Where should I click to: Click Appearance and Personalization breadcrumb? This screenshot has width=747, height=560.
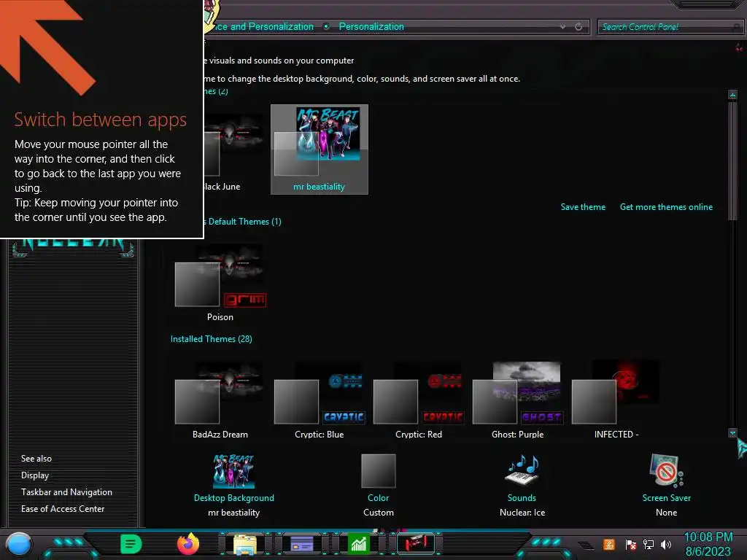[x=260, y=27]
